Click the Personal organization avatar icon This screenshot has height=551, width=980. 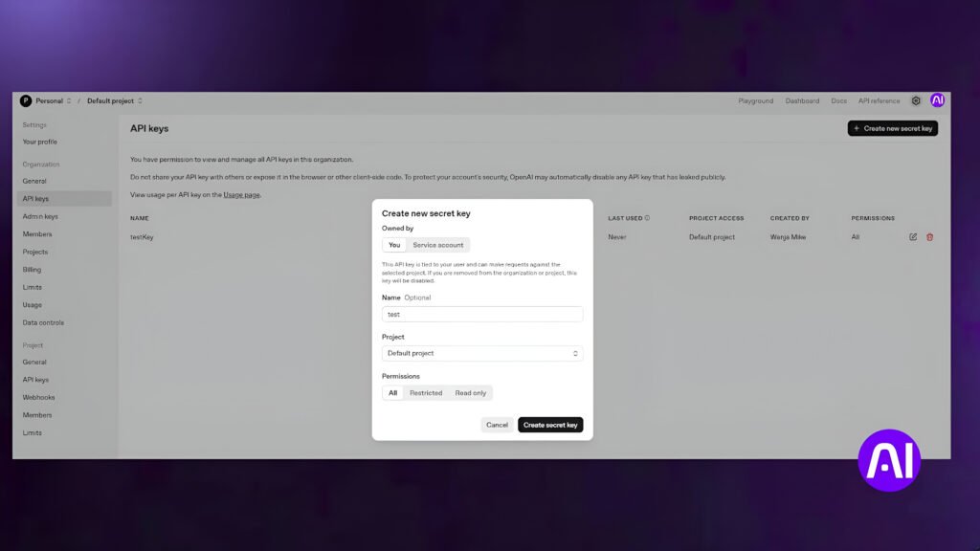26,100
